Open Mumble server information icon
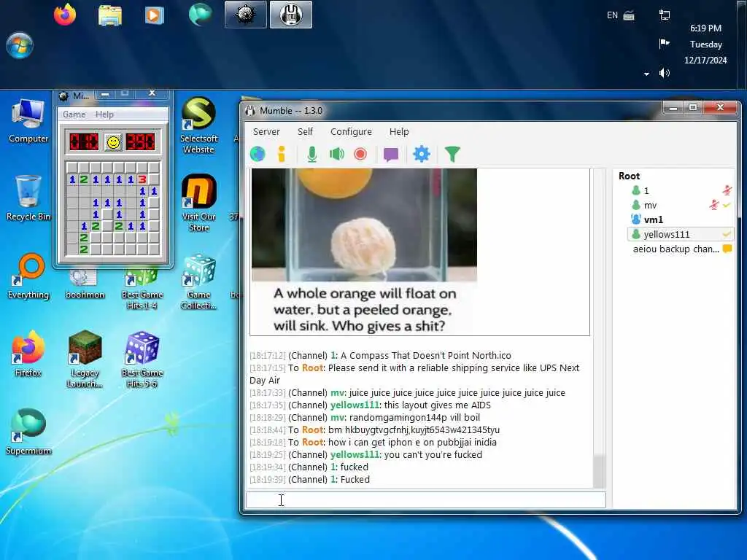 (x=282, y=154)
